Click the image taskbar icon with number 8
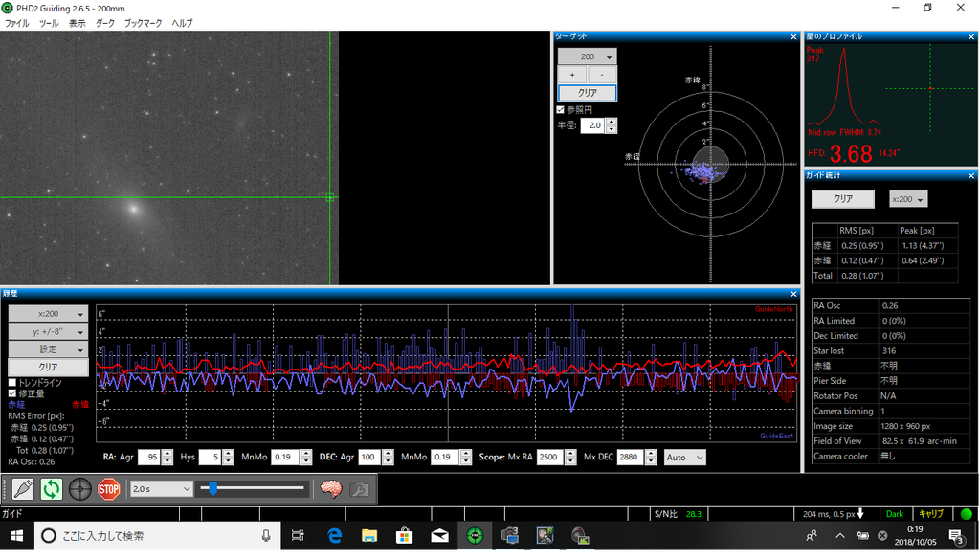 (545, 536)
